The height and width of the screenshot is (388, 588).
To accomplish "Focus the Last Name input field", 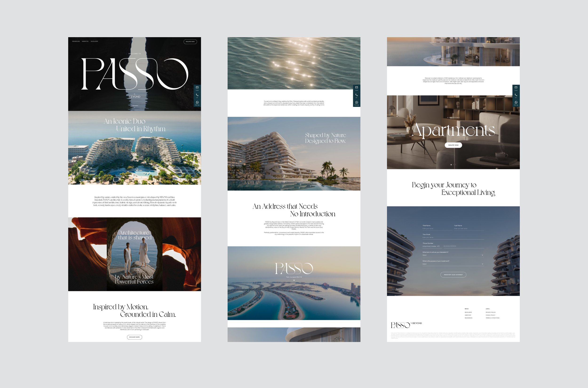I will (469, 229).
